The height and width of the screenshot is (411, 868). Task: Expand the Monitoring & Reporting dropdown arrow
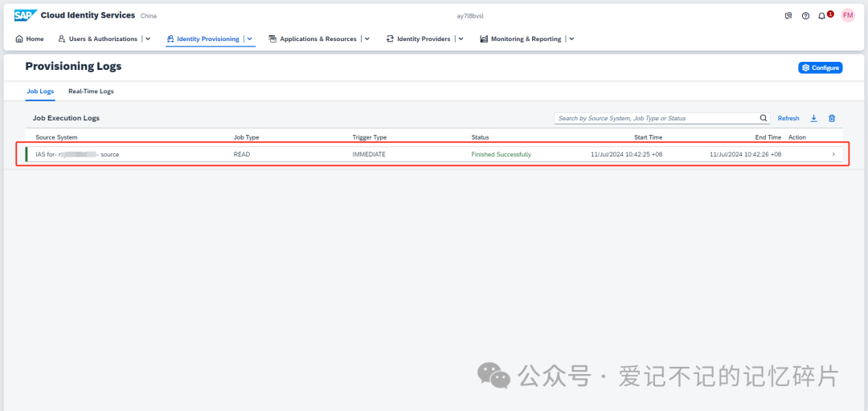[x=572, y=39]
